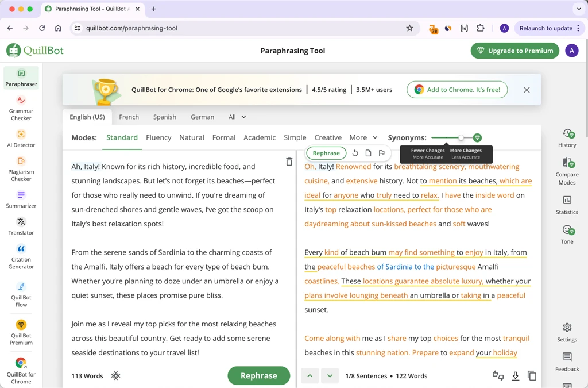The image size is (588, 388).
Task: View QuillBot Premium in the sidebar
Action: [x=21, y=332]
